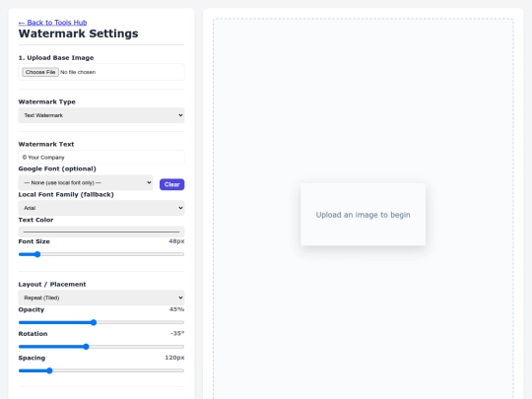Open the Google Font dropdown
The image size is (532, 399).
(86, 182)
